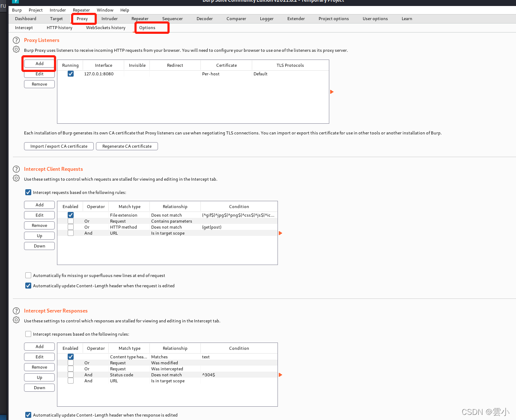The width and height of the screenshot is (516, 420).
Task: Remove the selected proxy listener
Action: click(39, 84)
